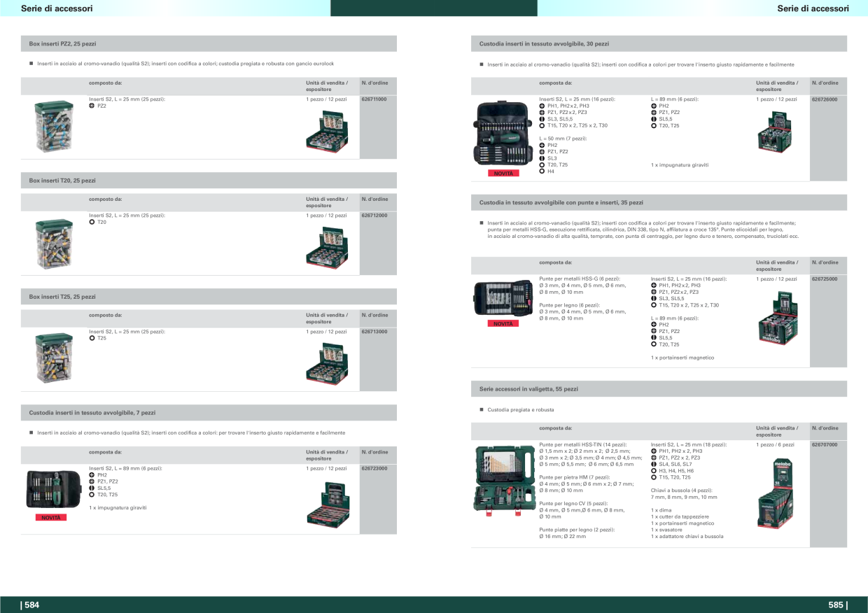Click display box image next to order 626712000
Image resolution: width=868 pixels, height=613 pixels.
327,248
